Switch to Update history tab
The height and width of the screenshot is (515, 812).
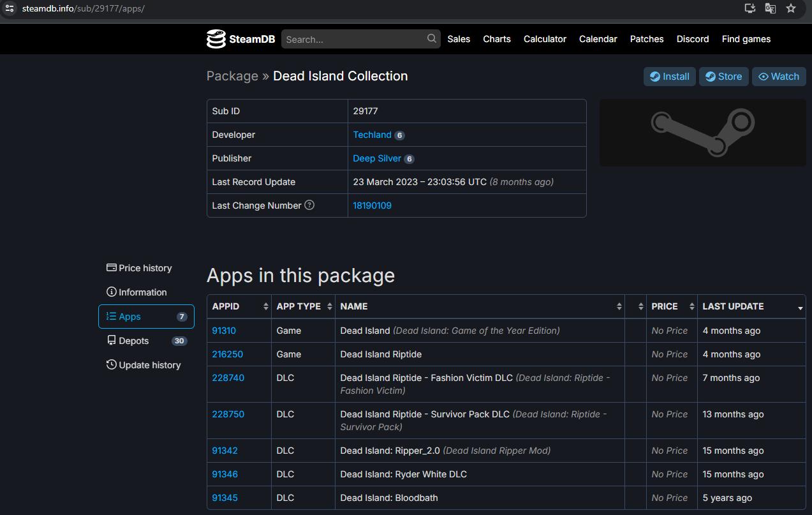click(146, 365)
